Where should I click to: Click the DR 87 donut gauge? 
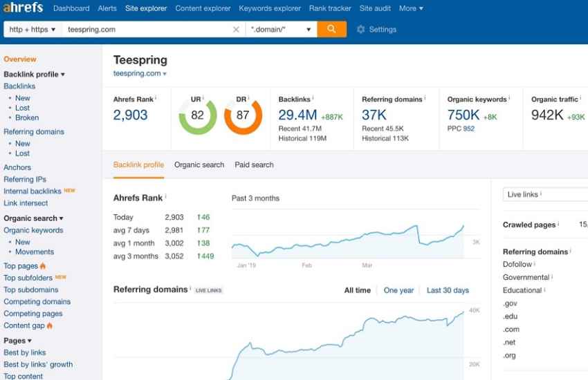[242, 115]
